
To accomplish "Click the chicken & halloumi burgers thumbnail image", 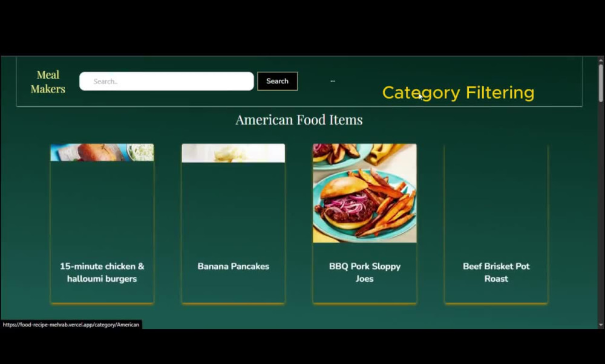I will [x=102, y=153].
